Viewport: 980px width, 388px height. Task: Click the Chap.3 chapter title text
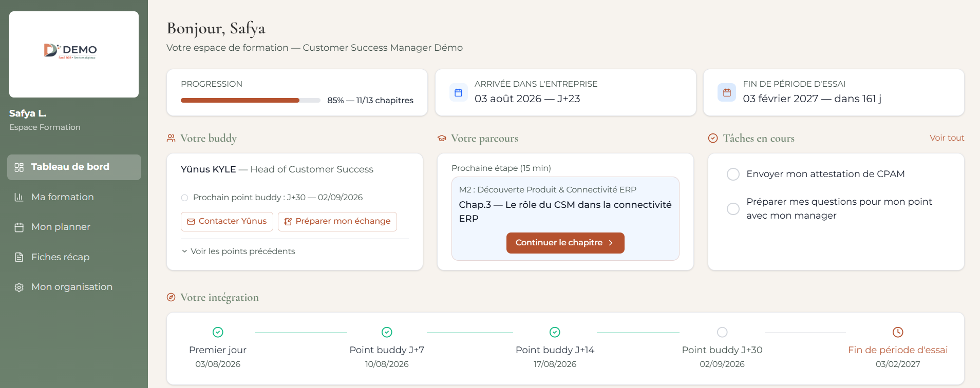[565, 211]
